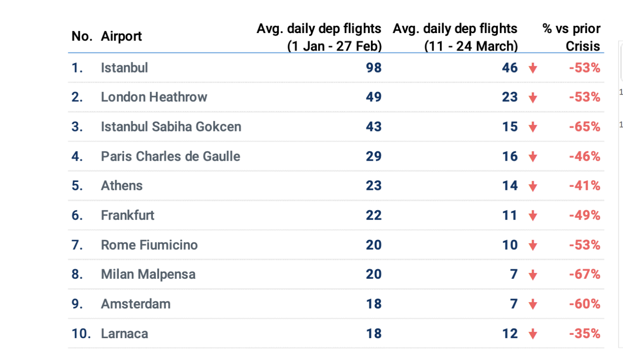
Task: Select the London Heathrow airport name
Action: (154, 97)
